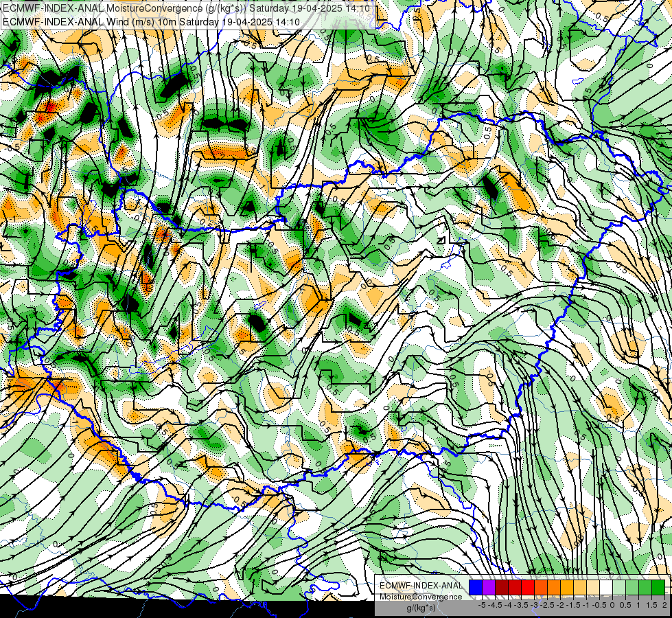Viewport: 672px width, 618px height.
Task: Click the purple legend swatch
Action: [489, 588]
